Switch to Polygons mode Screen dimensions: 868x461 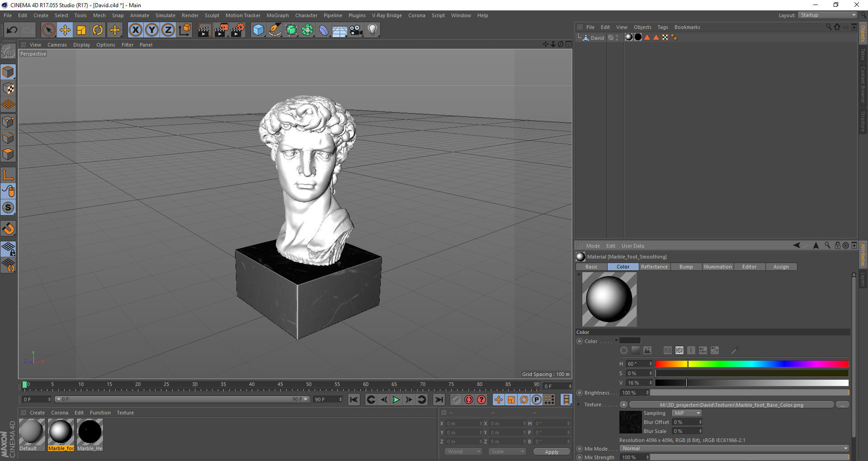pos(8,154)
